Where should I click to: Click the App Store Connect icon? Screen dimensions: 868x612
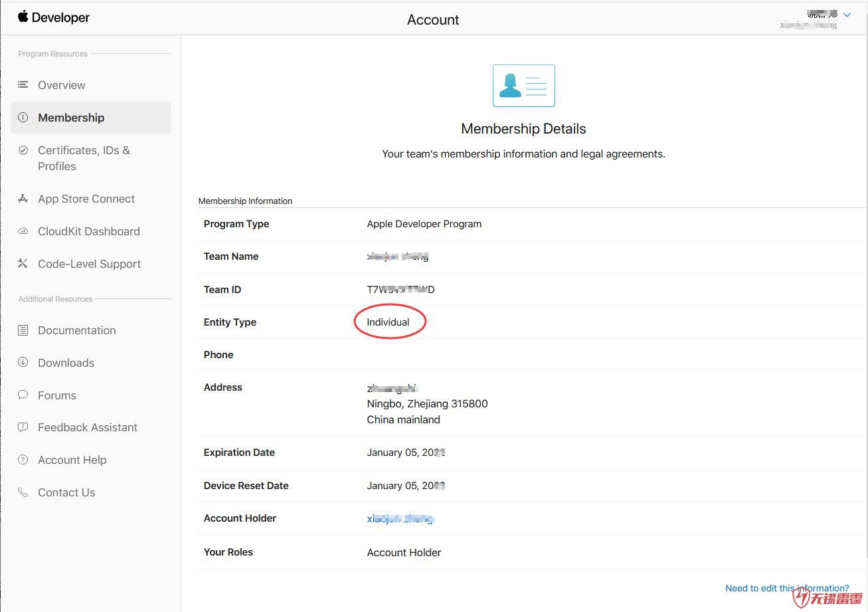23,199
